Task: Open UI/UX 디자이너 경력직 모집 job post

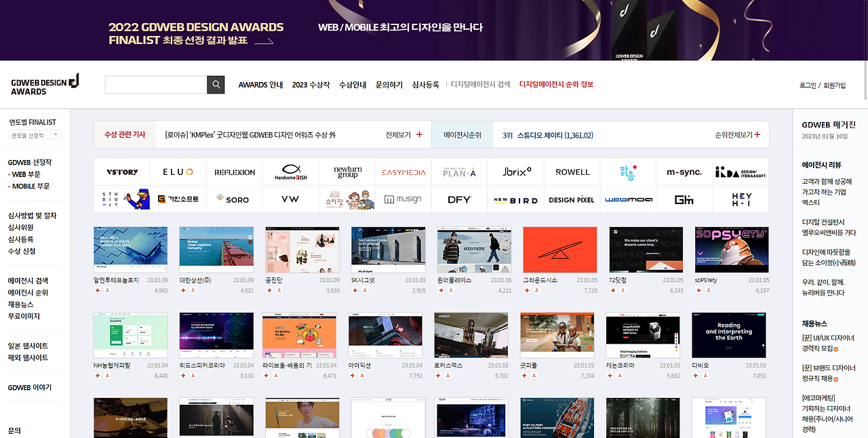Action: pos(829,343)
